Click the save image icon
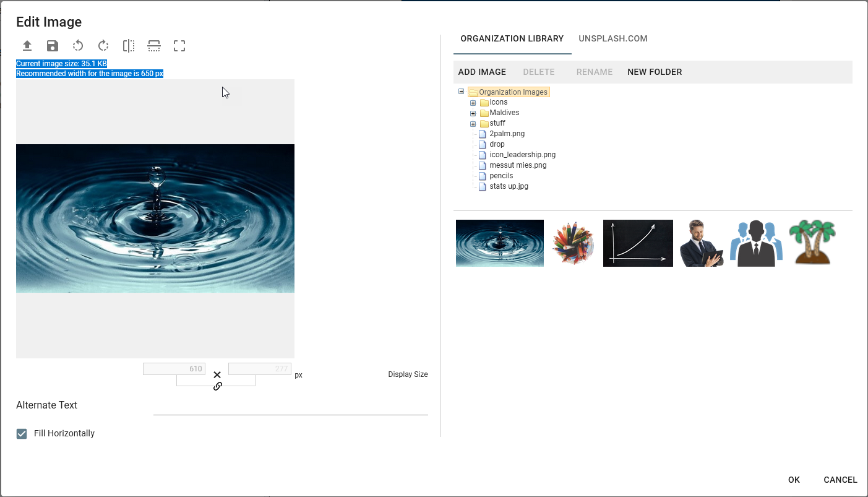This screenshot has height=497, width=868. 53,46
